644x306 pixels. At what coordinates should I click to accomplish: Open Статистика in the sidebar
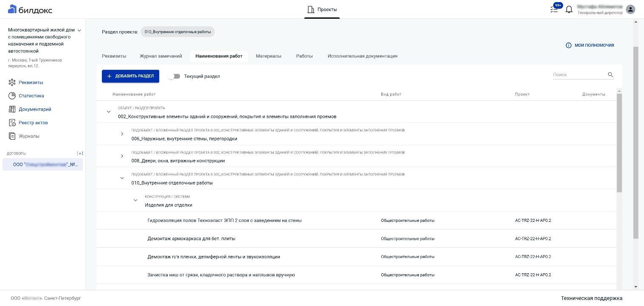tap(31, 96)
